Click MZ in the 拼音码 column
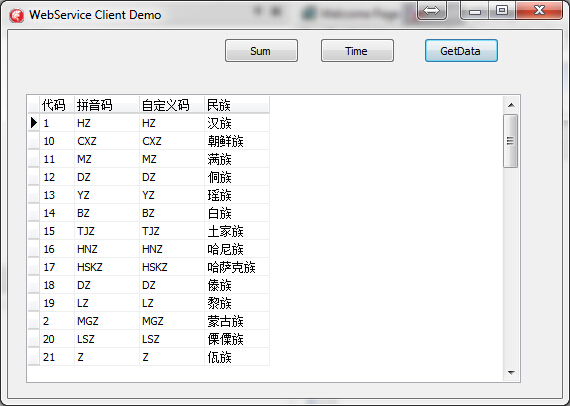 (x=107, y=159)
